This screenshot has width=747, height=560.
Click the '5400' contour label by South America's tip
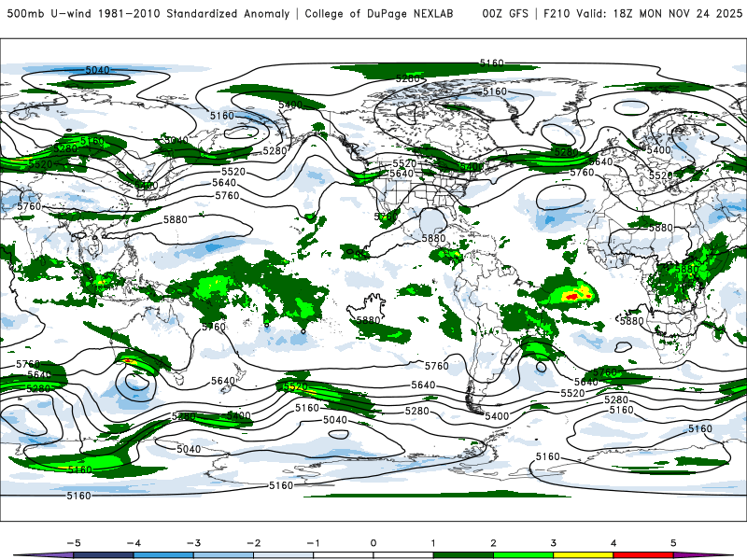coord(497,416)
